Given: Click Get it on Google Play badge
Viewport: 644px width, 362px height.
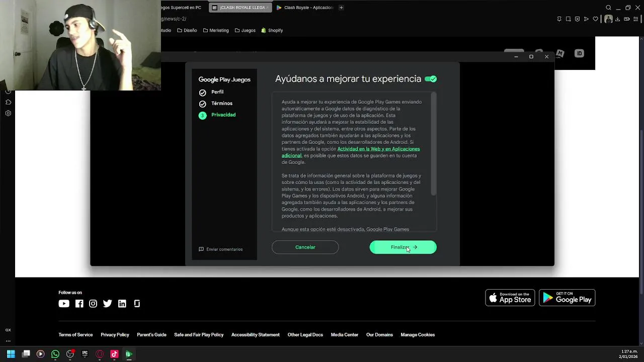Looking at the screenshot, I should [567, 298].
